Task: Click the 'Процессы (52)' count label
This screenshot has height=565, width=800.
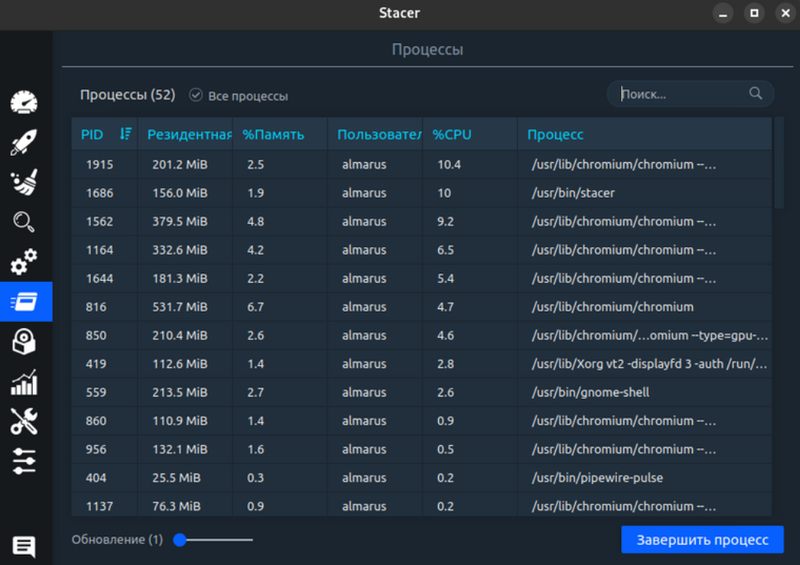Action: tap(128, 95)
